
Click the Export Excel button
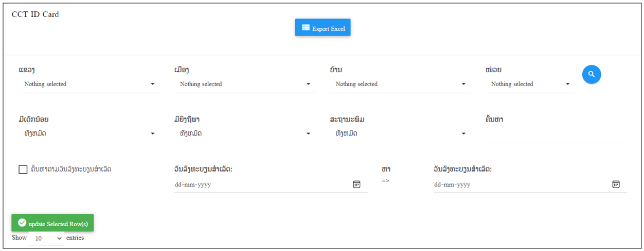pos(323,28)
